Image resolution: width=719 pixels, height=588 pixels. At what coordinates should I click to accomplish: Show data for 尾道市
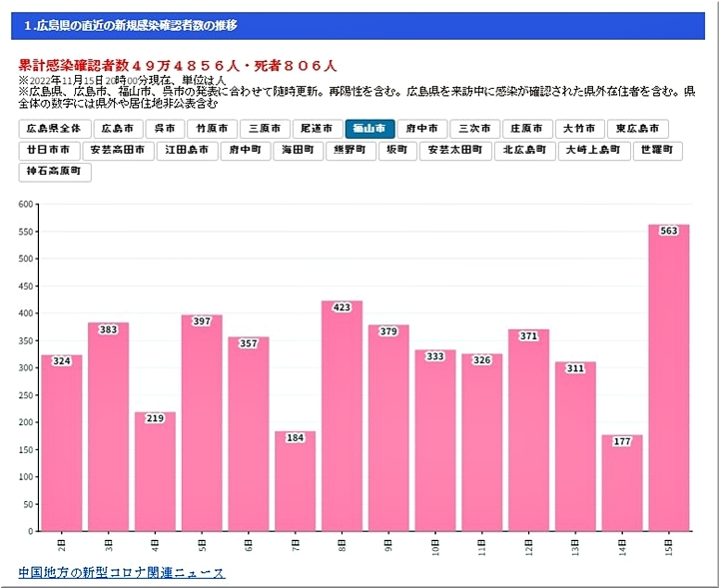(318, 129)
